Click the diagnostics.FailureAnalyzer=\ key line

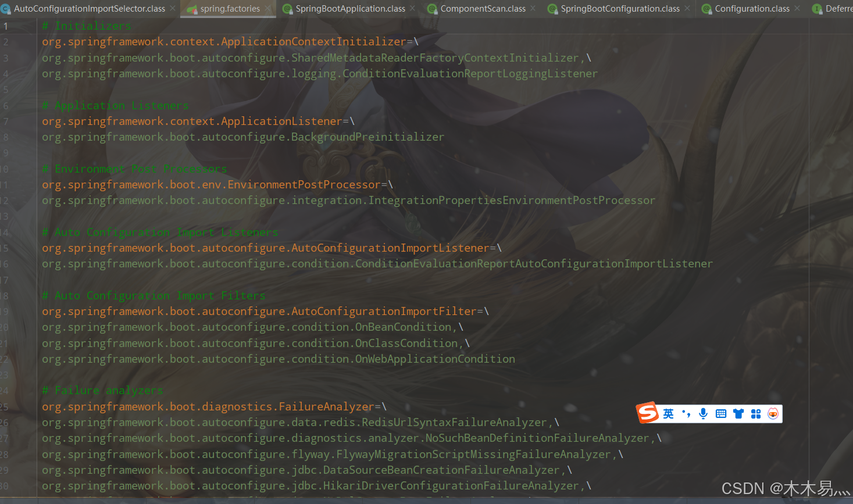click(215, 407)
